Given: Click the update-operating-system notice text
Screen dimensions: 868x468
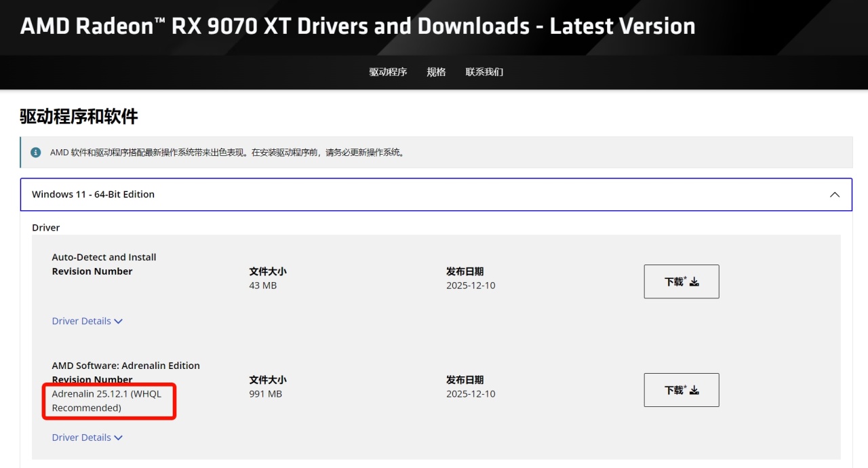Looking at the screenshot, I should 229,153.
